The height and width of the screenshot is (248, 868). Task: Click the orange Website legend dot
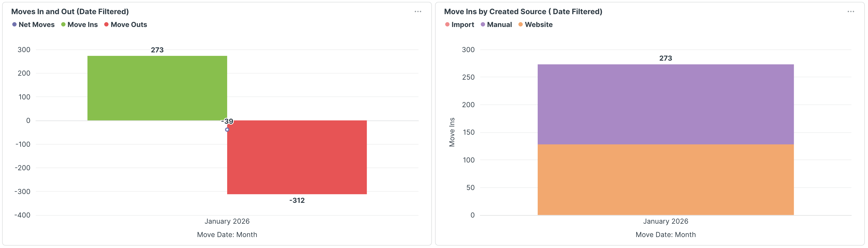[521, 25]
